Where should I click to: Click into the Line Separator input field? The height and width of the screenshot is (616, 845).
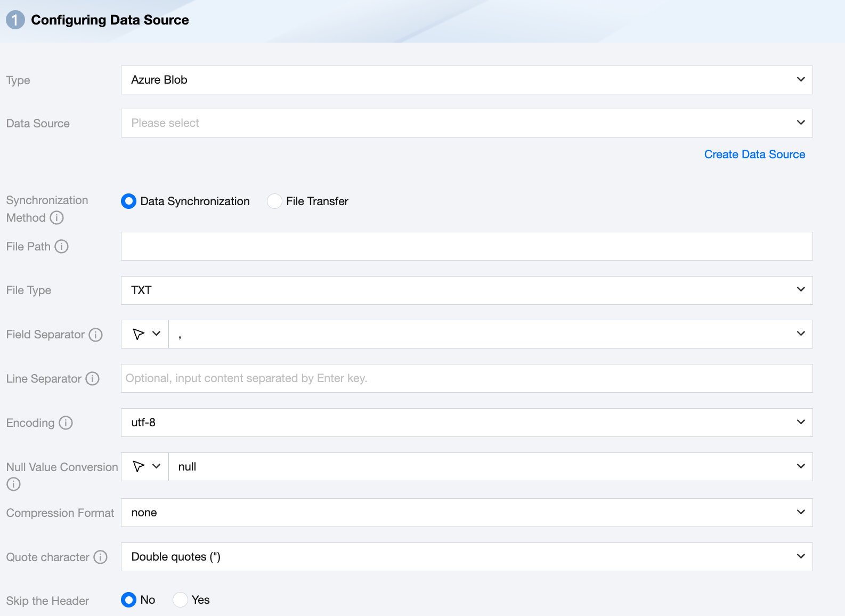point(467,378)
